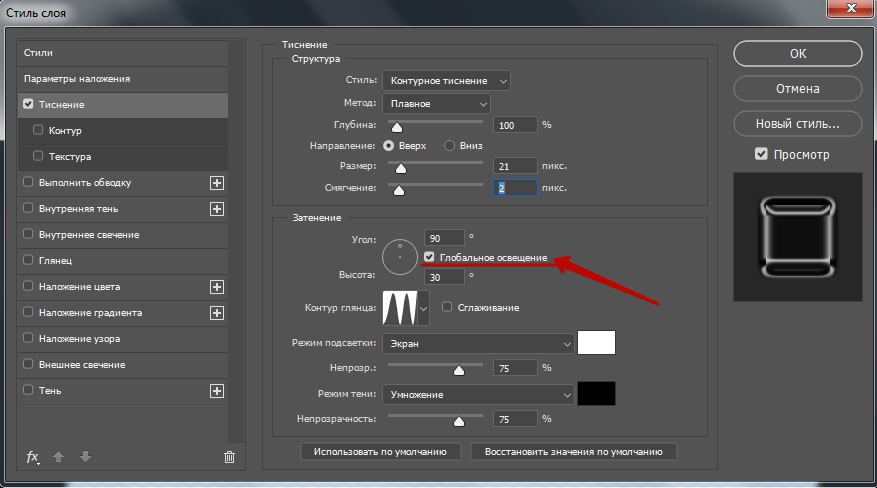Enable Внутреннее свечение checkbox
Screen dimensions: 877x488
[x=28, y=234]
